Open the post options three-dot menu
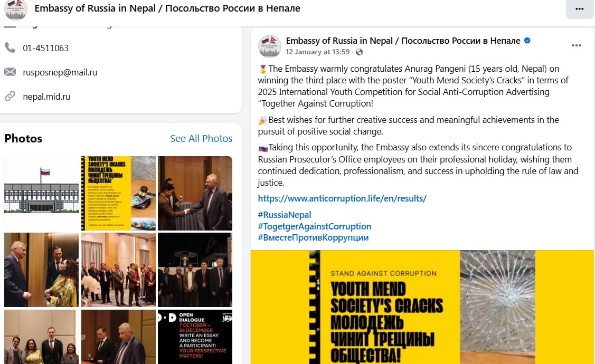Screen dimensions: 595x364 tap(576, 45)
